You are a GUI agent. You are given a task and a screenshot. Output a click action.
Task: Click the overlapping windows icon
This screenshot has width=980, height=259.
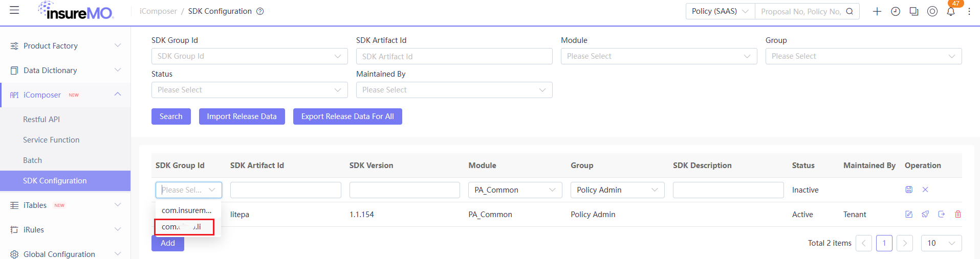914,11
